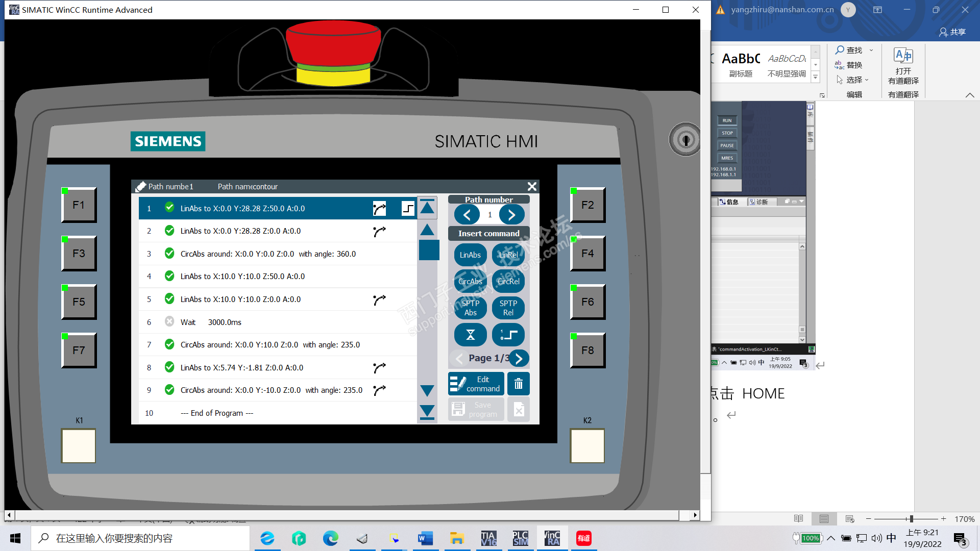
Task: Go to previous path number
Action: click(x=467, y=215)
